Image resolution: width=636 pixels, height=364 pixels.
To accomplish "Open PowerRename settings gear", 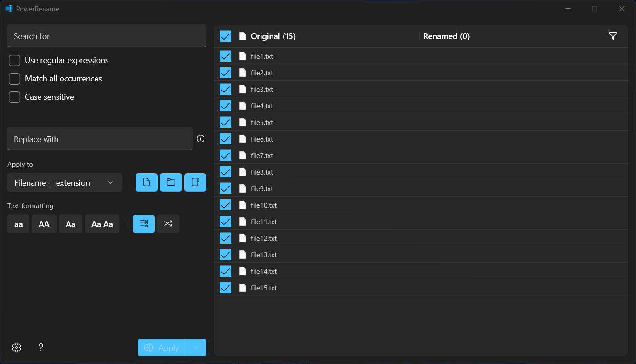I will pyautogui.click(x=17, y=347).
